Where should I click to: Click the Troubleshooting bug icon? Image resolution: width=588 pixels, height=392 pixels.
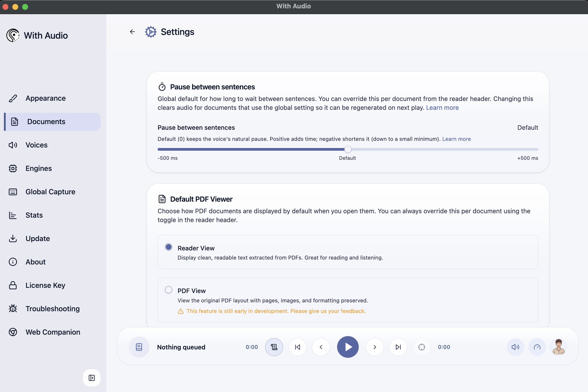[13, 309]
